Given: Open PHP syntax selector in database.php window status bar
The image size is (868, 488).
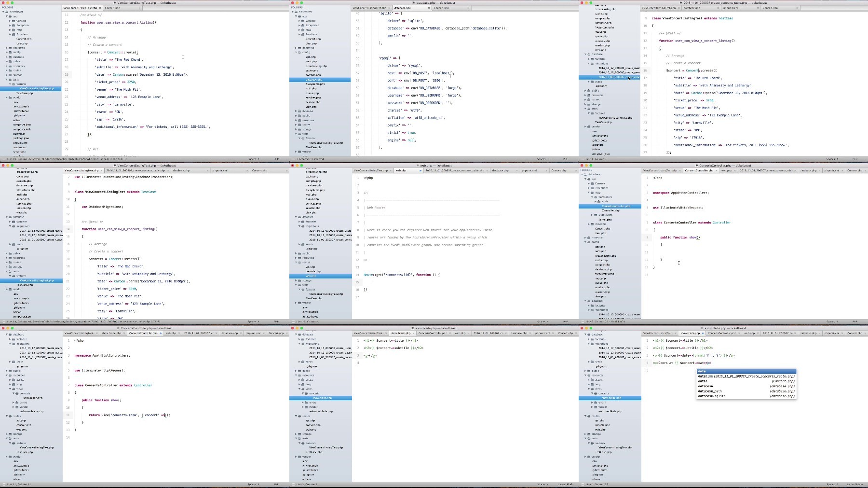Looking at the screenshot, I should tap(566, 159).
